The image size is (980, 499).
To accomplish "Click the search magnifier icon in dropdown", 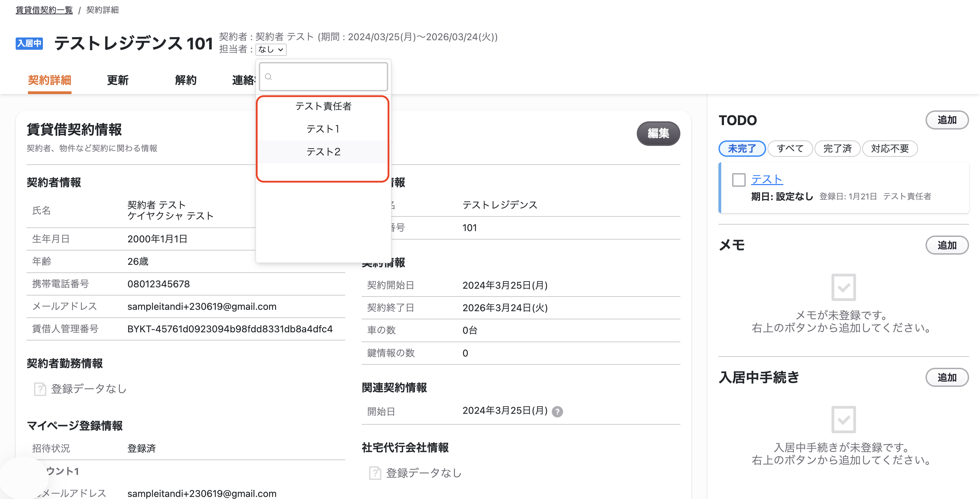I will tap(268, 77).
